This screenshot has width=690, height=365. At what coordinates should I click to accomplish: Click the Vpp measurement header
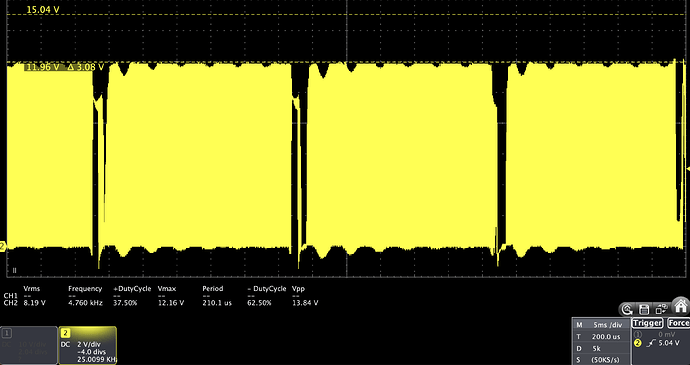point(298,289)
